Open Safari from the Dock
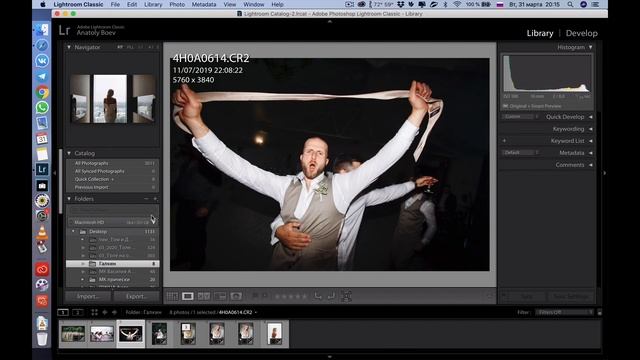The width and height of the screenshot is (640, 360). [42, 45]
